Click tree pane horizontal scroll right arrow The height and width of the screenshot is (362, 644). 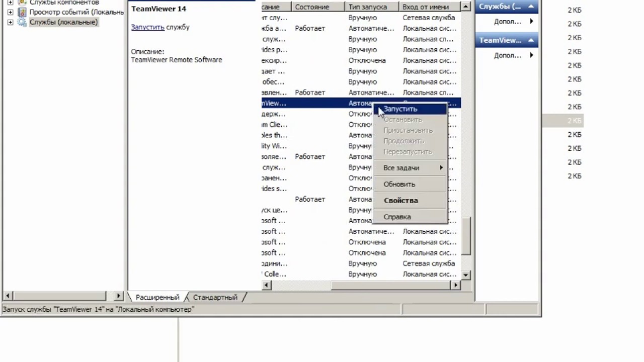tap(119, 296)
